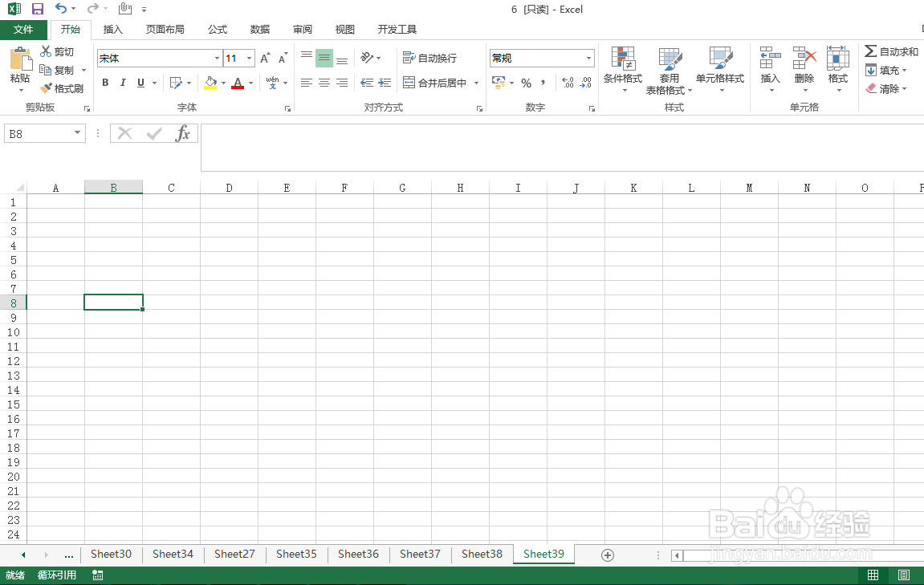This screenshot has height=585, width=924.
Task: Save the workbook using the floppy icon
Action: [x=38, y=9]
